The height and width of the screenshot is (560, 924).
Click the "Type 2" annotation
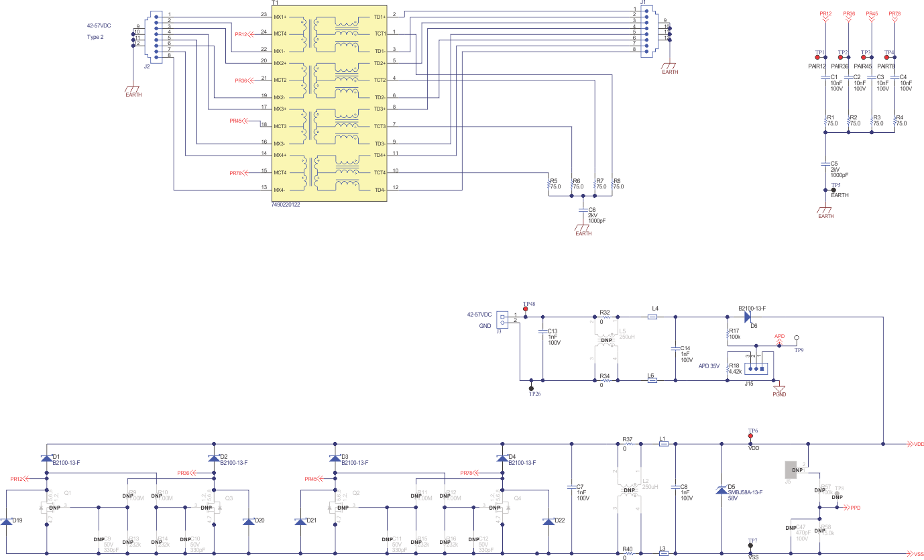click(95, 37)
